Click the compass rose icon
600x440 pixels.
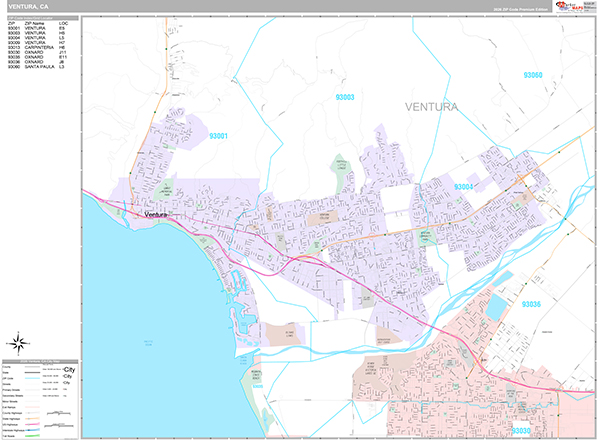[x=17, y=344]
